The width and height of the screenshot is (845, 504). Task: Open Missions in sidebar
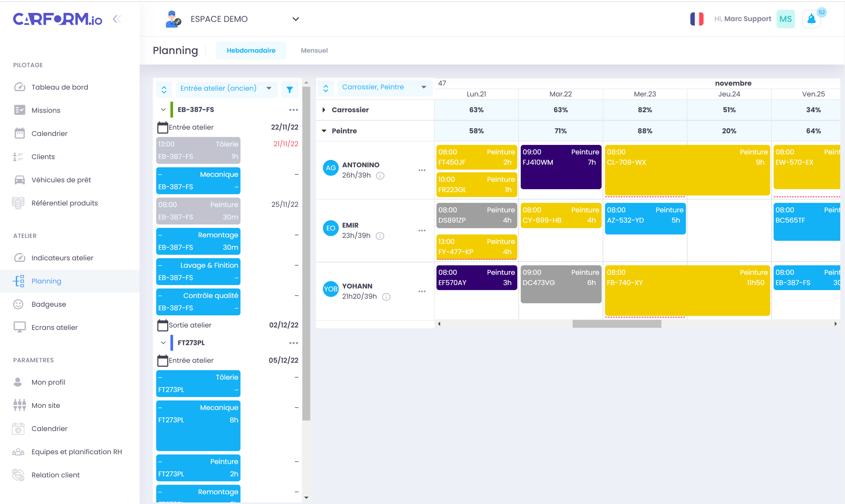tap(46, 110)
